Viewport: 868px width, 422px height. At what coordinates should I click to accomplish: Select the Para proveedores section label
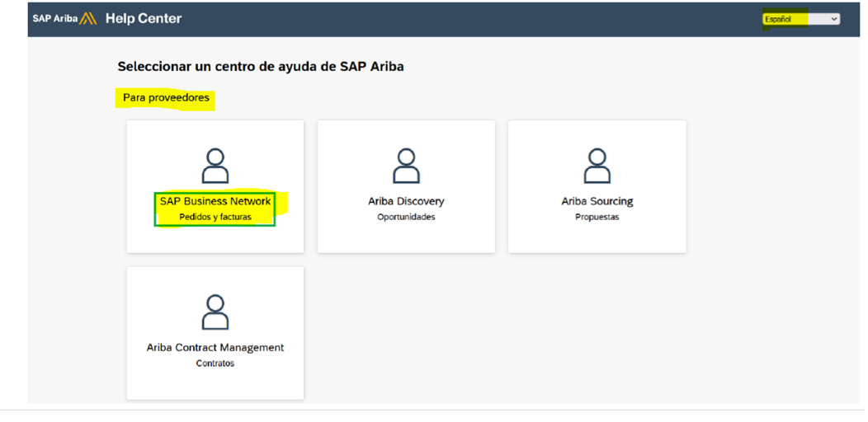tap(166, 98)
